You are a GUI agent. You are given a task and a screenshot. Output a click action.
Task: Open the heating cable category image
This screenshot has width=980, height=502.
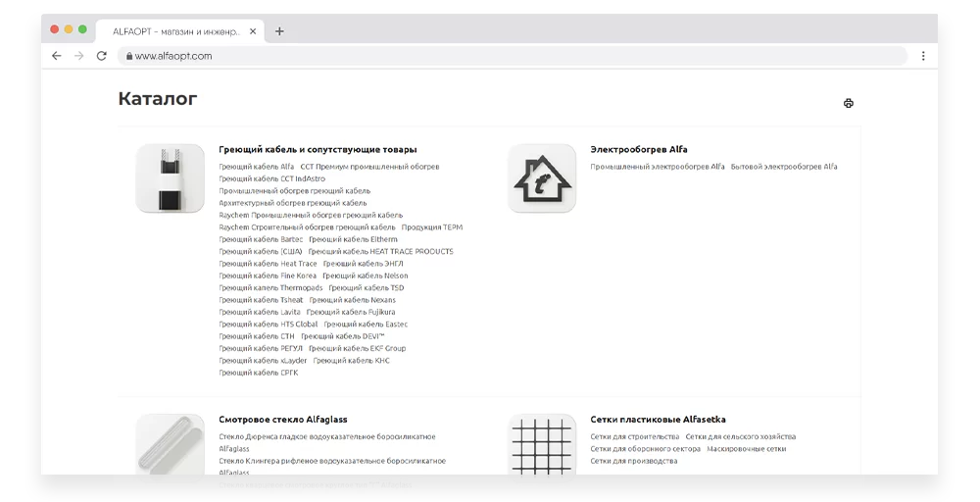170,178
